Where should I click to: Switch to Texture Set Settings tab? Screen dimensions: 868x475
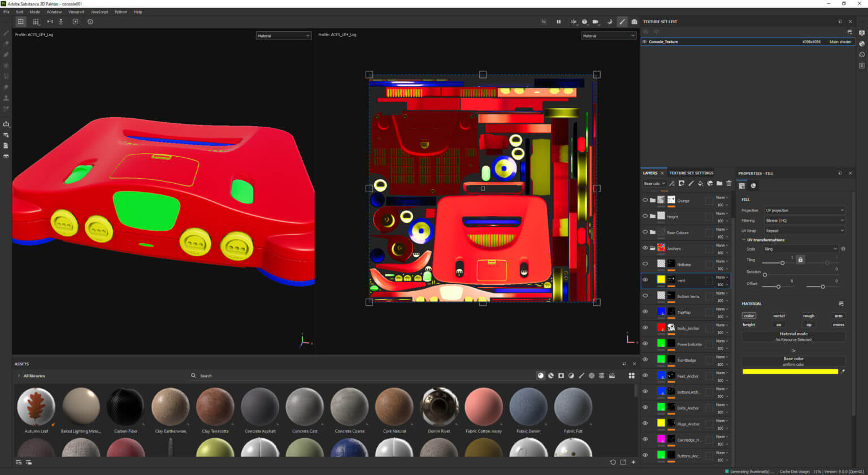[691, 173]
